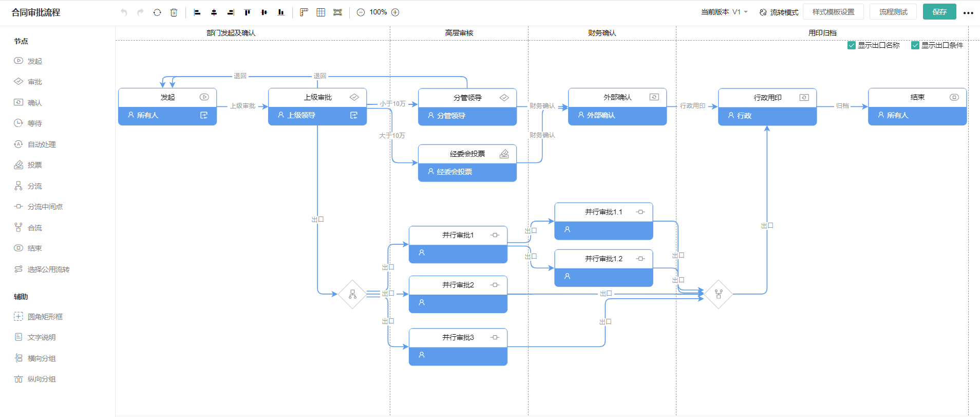This screenshot has width=980, height=417.
Task: Click the fit-to-screen icon
Action: coord(337,12)
